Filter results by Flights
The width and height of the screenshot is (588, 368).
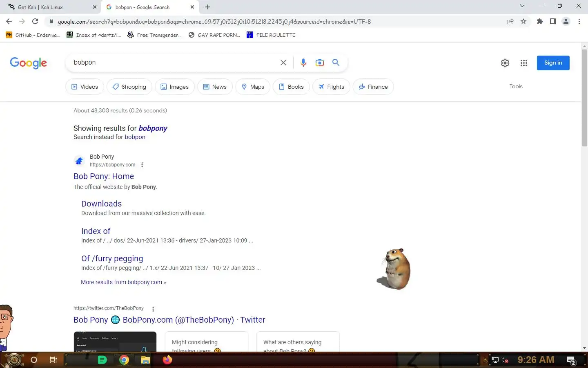point(331,87)
